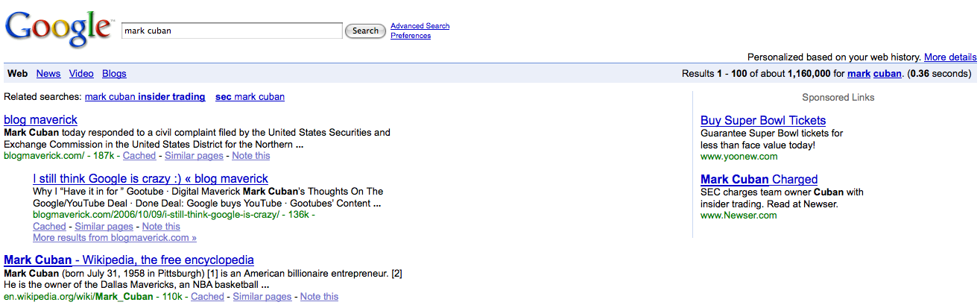The image size is (980, 308).
Task: Switch to the Video tab
Action: (81, 74)
